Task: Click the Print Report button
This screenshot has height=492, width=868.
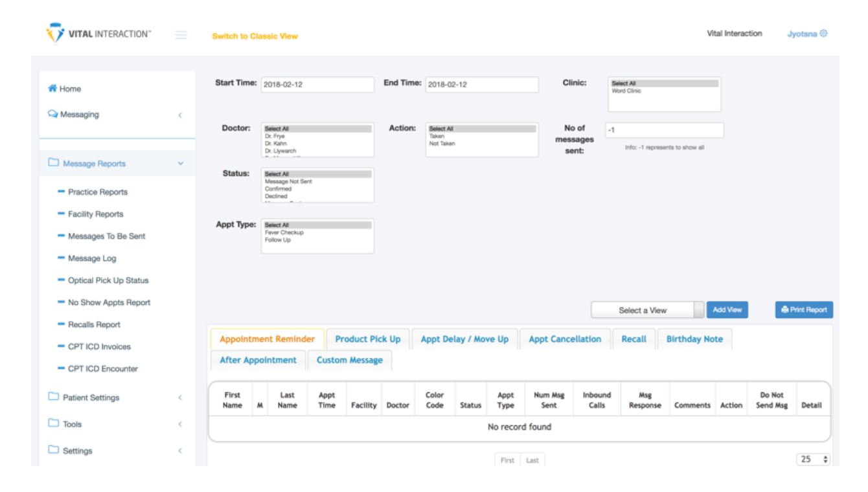Action: click(x=804, y=310)
